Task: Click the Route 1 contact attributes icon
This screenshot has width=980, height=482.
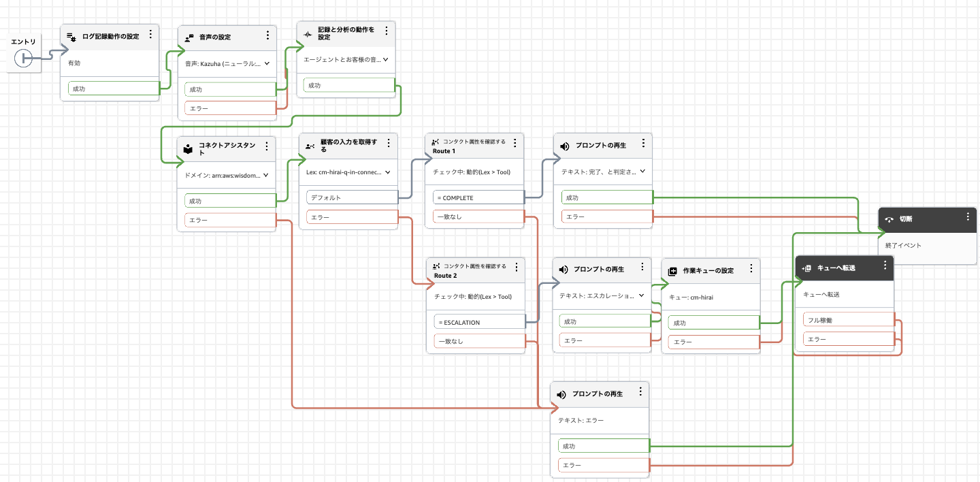Action: tap(436, 142)
